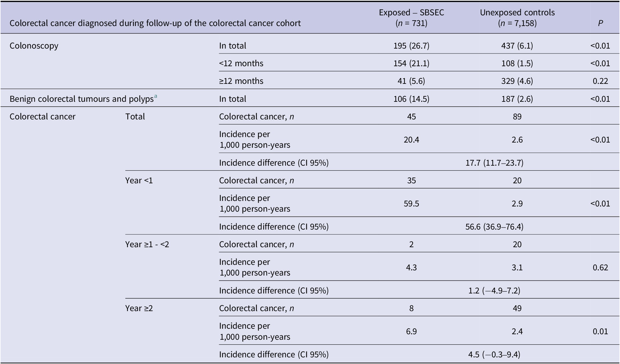
Task: Click the P column header
Action: point(600,23)
